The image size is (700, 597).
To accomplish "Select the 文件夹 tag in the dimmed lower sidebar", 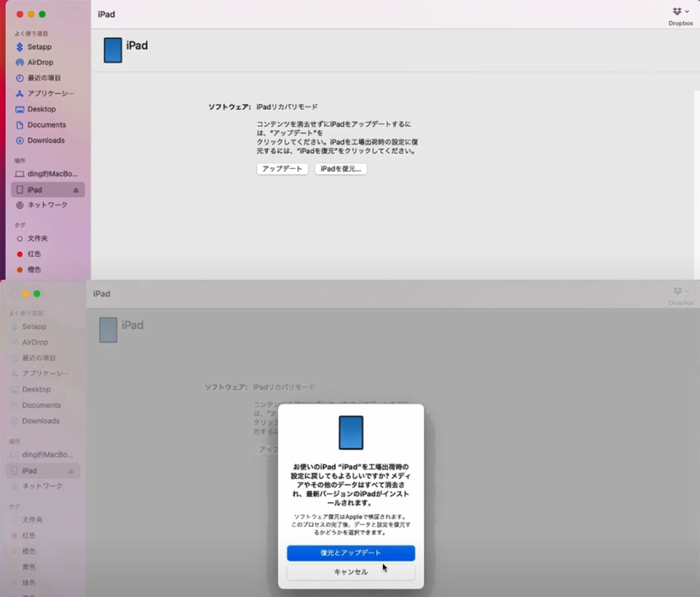I will [27, 520].
